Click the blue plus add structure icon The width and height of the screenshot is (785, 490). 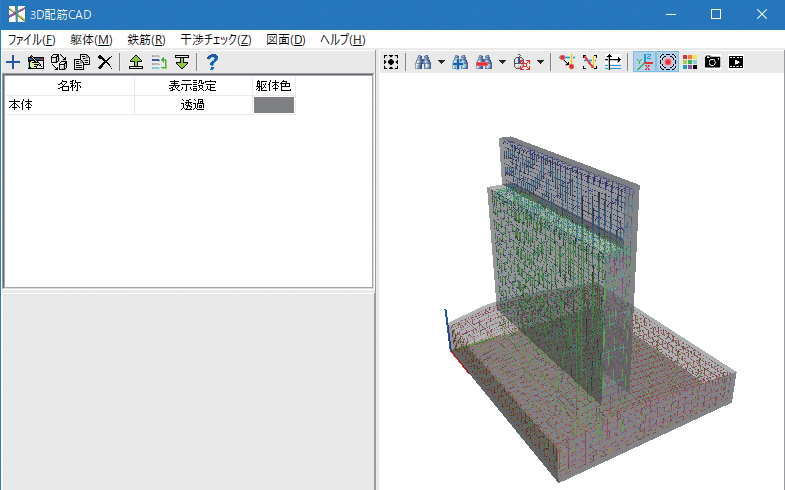(x=13, y=62)
